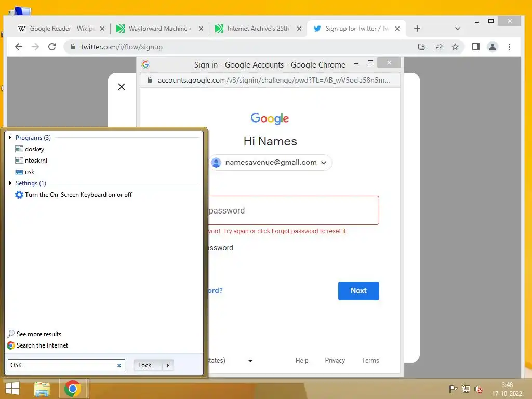The width and height of the screenshot is (532, 399).
Task: Share this page icon in address bar
Action: click(438, 47)
